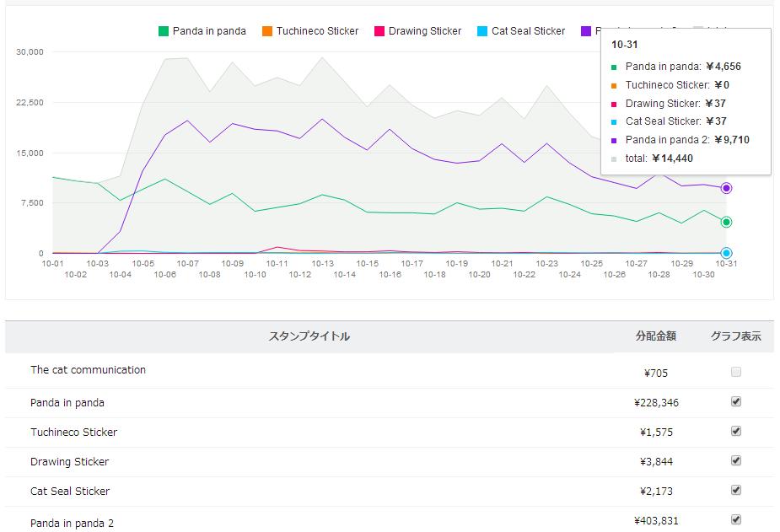Click the ¥228,346 amount for Panda in panda
The height and width of the screenshot is (532, 780).
point(656,403)
